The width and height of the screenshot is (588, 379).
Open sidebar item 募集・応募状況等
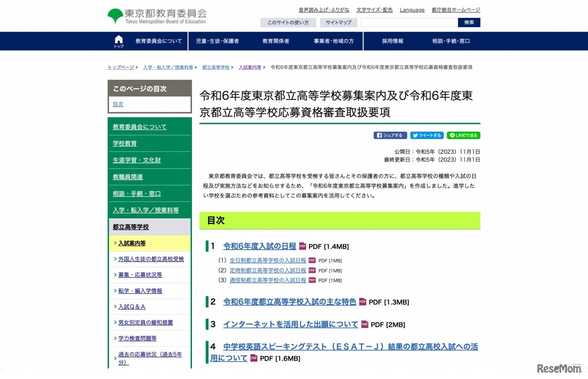150,275
